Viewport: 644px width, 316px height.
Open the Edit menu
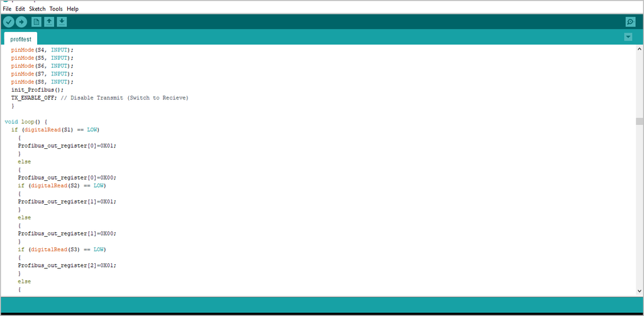(x=20, y=9)
